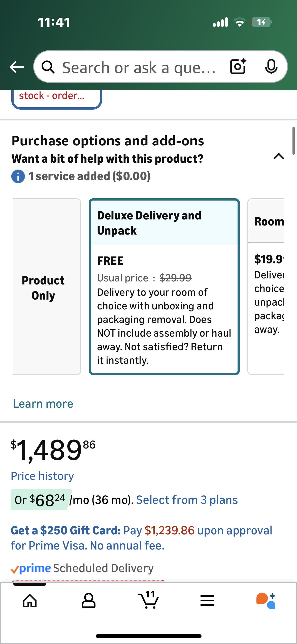Viewport: 297px width, 644px height.
Task: Tap the microphone voice search icon
Action: 271,67
